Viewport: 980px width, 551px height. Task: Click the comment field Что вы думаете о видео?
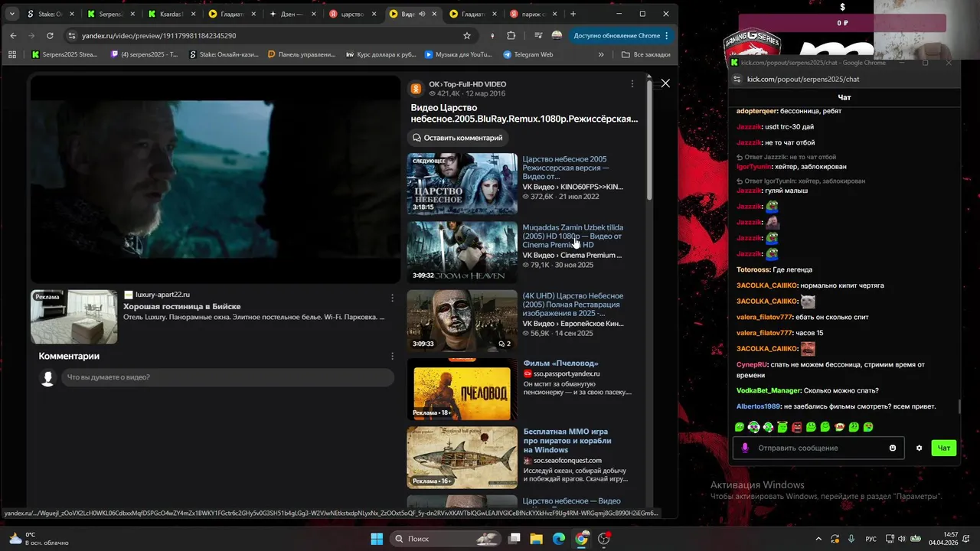coord(228,377)
